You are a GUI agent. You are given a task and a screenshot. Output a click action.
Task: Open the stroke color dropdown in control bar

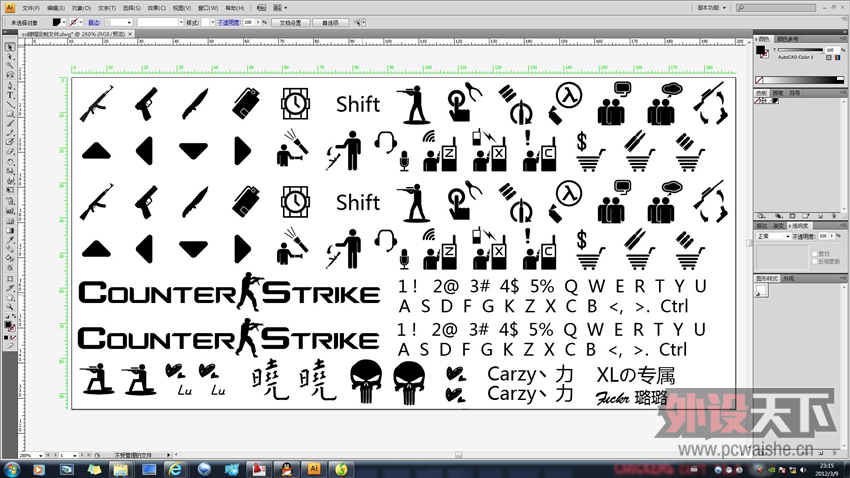[x=81, y=22]
